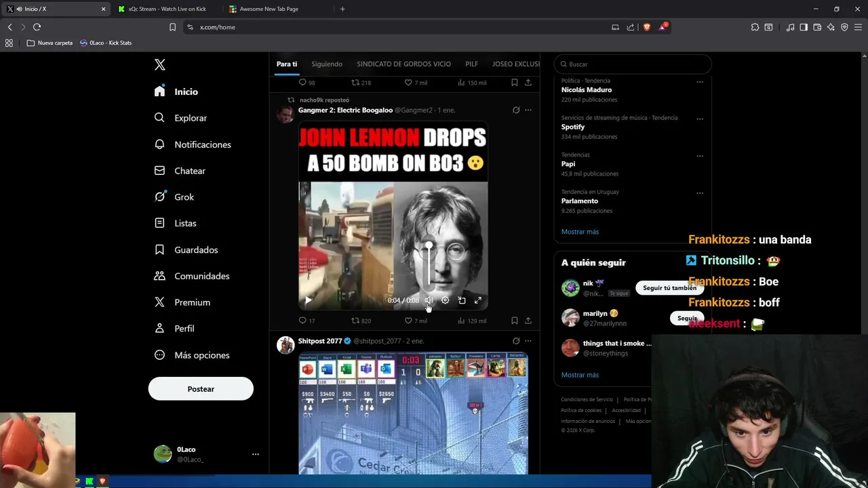Follow marilyn with Seguir button
This screenshot has width=868, height=488.
[x=687, y=318]
